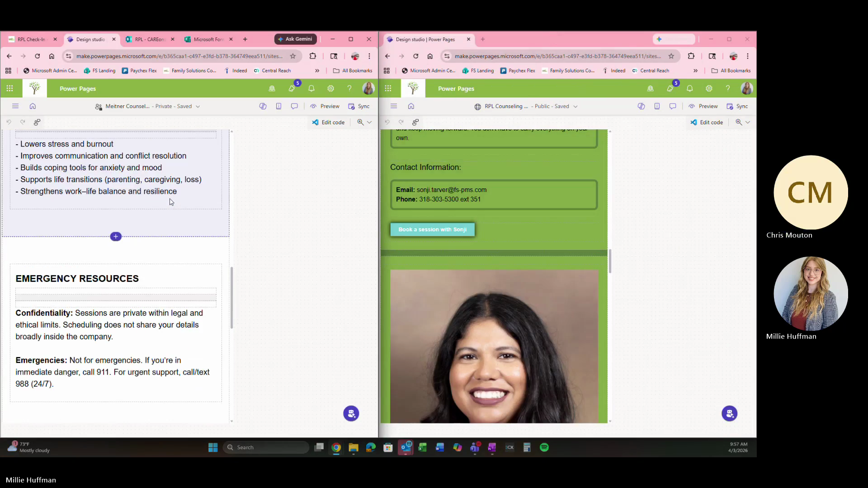Image resolution: width=868 pixels, height=488 pixels.
Task: Open Paychex Flex bookmark in left browser
Action: [x=139, y=70]
